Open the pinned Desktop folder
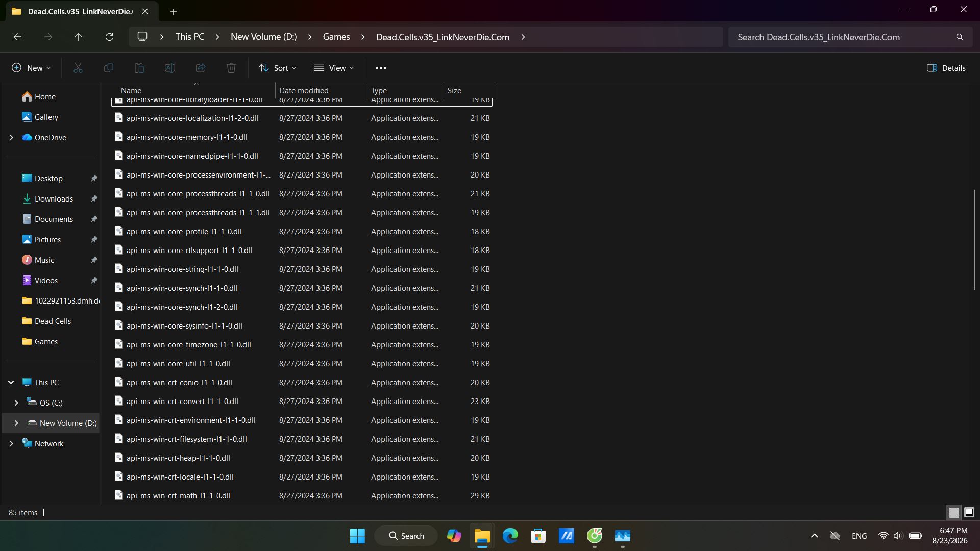Screen dimensions: 980x551 pyautogui.click(x=48, y=178)
